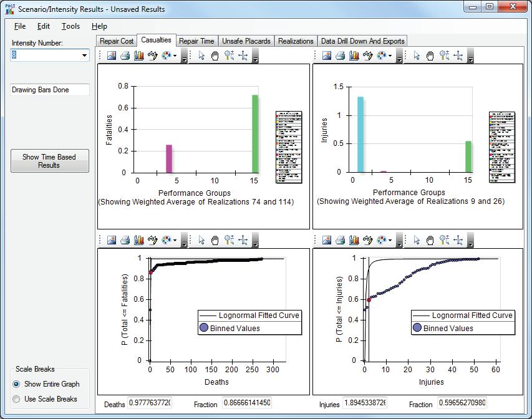The image size is (532, 419).
Task: Open chart type gallery in the Fatalities chart toolbar
Action: coord(138,55)
